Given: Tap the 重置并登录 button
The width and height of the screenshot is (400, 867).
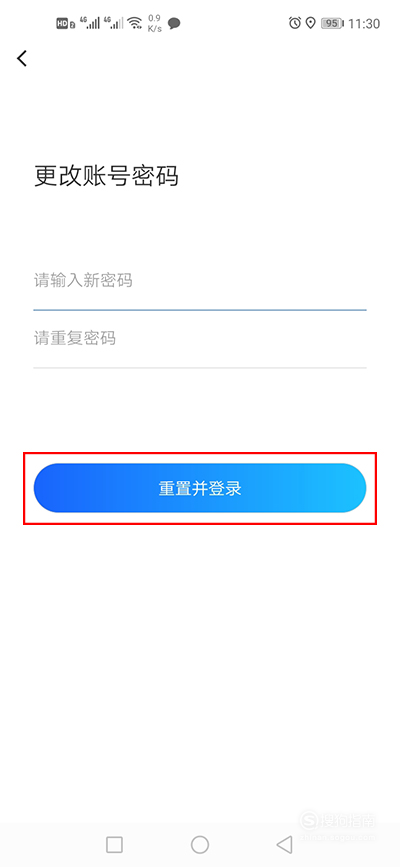Looking at the screenshot, I should pyautogui.click(x=200, y=488).
